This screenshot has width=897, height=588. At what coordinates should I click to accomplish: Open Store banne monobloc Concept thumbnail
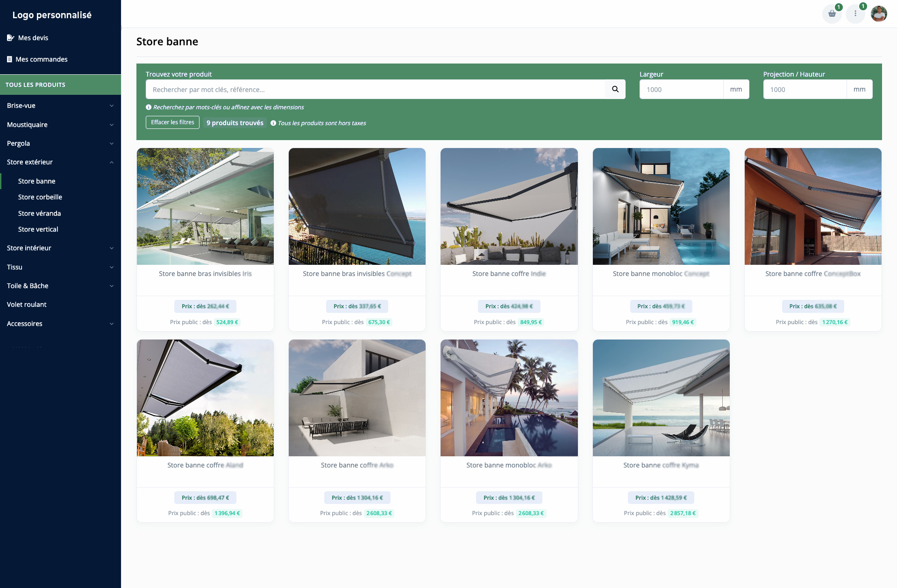[661, 206]
